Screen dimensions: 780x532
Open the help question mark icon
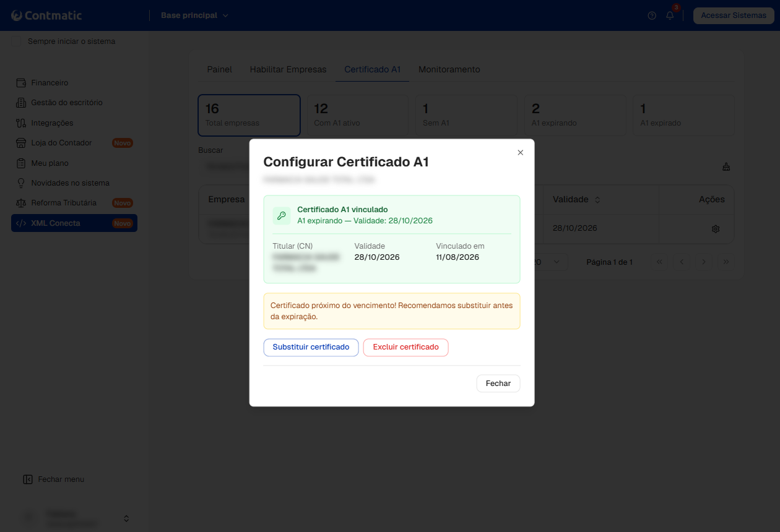click(x=652, y=15)
